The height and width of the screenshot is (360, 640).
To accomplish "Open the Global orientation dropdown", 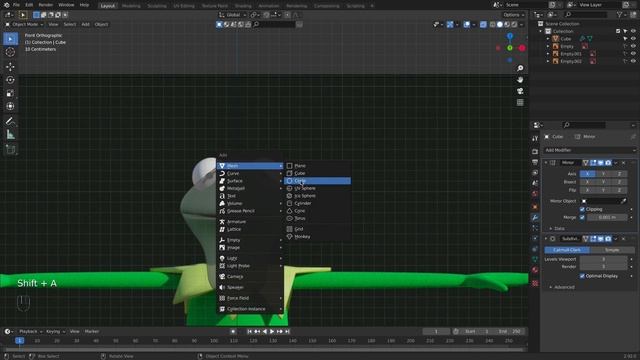I will coord(233,15).
